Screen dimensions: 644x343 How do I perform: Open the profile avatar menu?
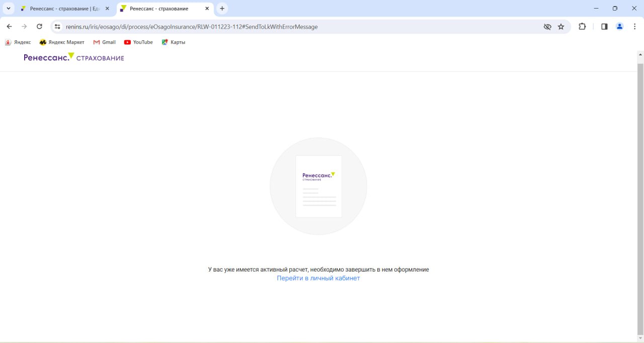point(620,27)
